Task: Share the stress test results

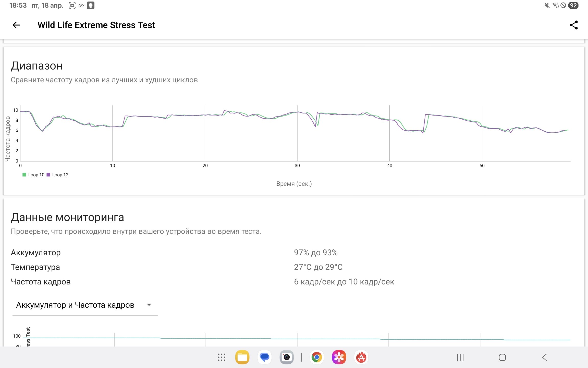Action: 573,25
